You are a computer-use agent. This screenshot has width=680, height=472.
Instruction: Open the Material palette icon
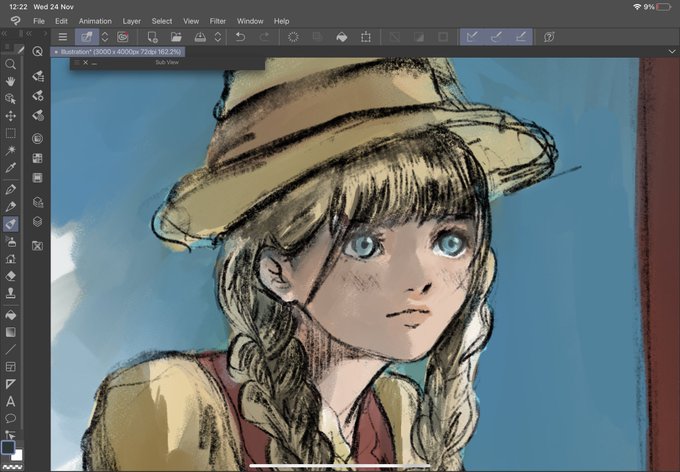point(38,246)
